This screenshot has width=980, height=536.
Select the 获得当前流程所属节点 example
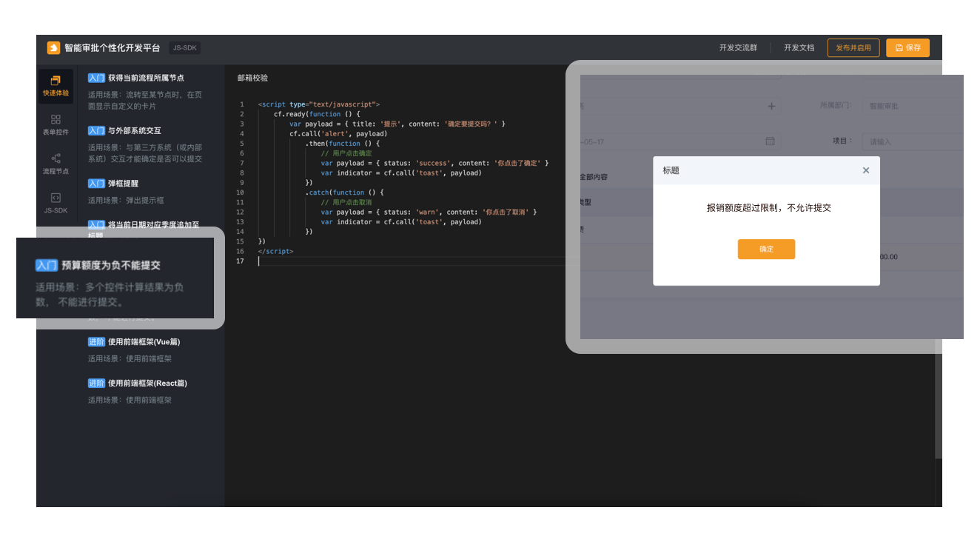point(145,78)
